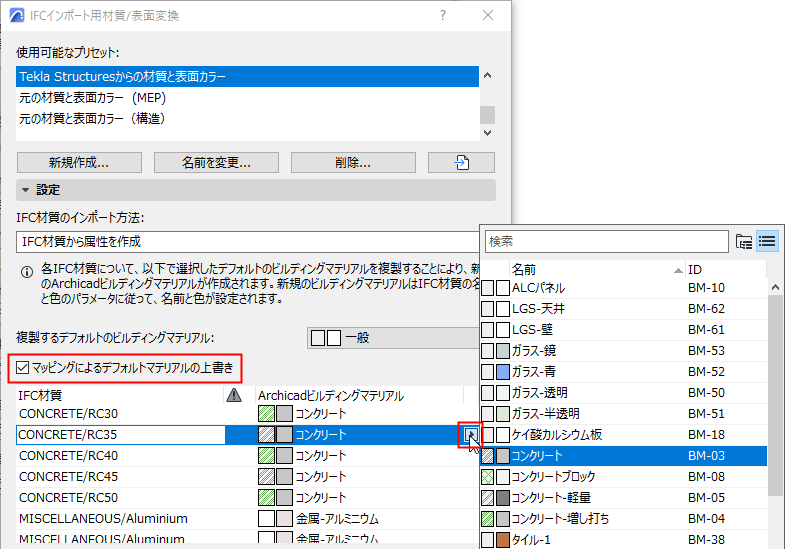Select preset 元の材質と表面カラー (構造)

(247, 119)
